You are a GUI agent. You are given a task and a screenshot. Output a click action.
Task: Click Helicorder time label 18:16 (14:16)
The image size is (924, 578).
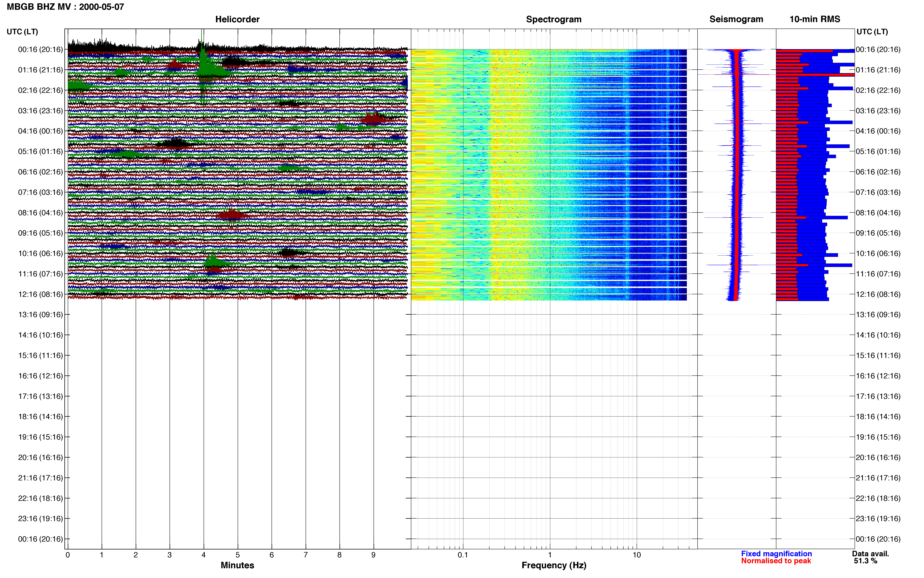[x=40, y=417]
